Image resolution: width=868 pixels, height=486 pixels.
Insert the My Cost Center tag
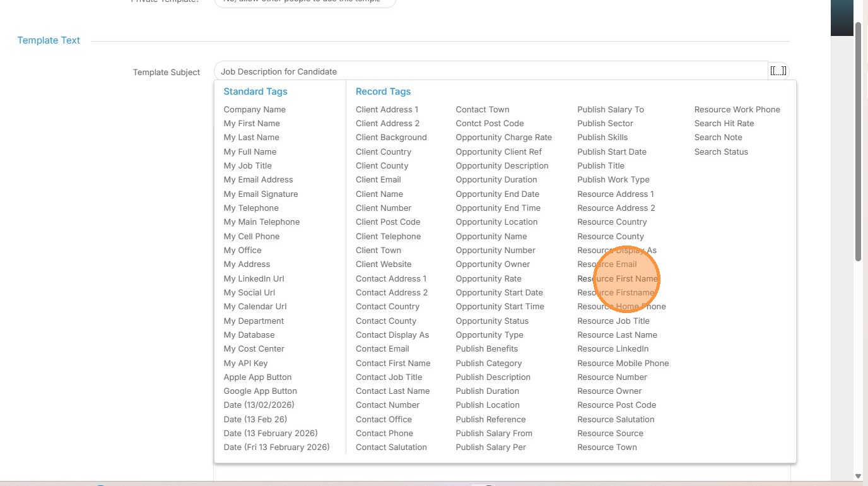[254, 348]
